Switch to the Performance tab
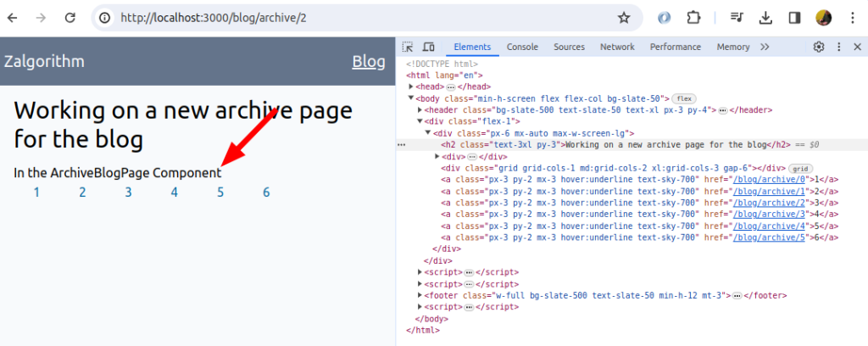Screen dimensions: 868x346 tap(676, 47)
